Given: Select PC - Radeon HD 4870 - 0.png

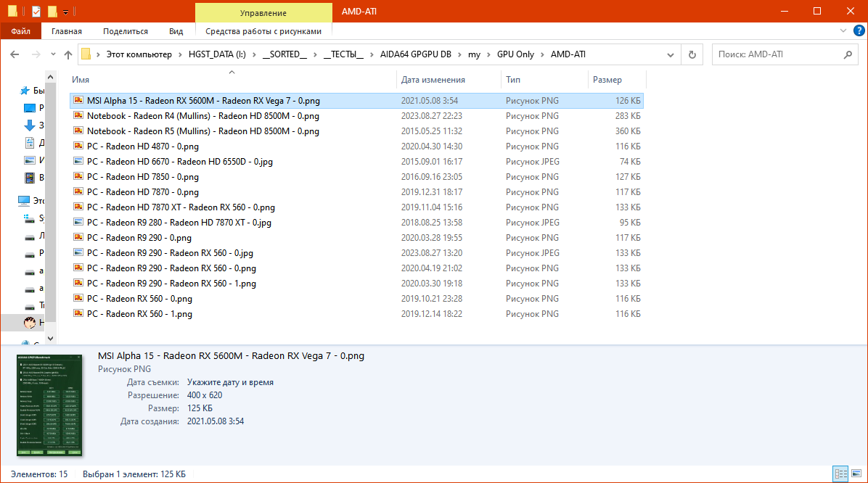Looking at the screenshot, I should (356, 146).
